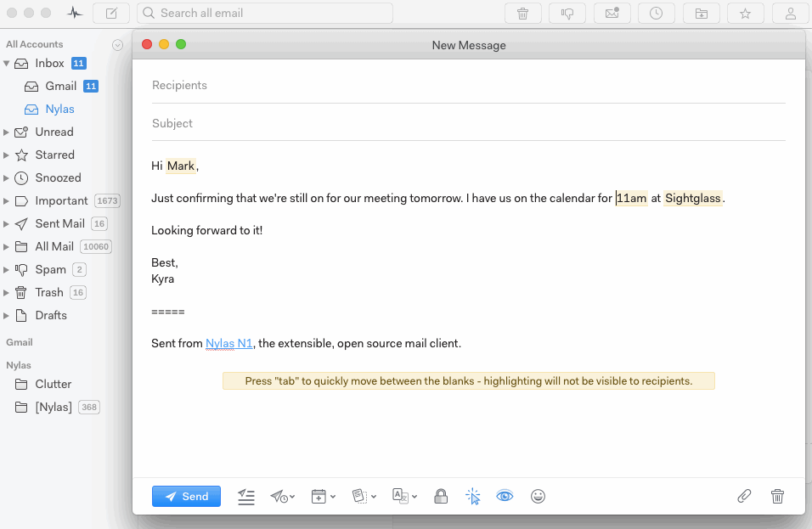The height and width of the screenshot is (529, 812).
Task: Click the activity pulse icon in the top bar
Action: tap(76, 14)
